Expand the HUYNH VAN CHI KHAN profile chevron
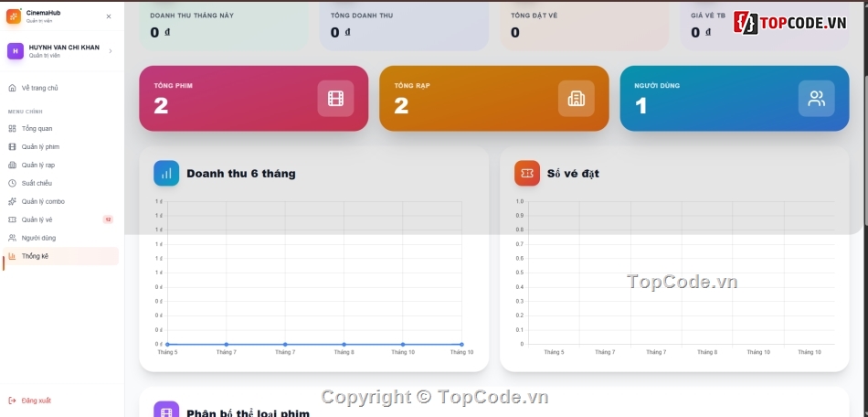The image size is (868, 417). (x=111, y=51)
